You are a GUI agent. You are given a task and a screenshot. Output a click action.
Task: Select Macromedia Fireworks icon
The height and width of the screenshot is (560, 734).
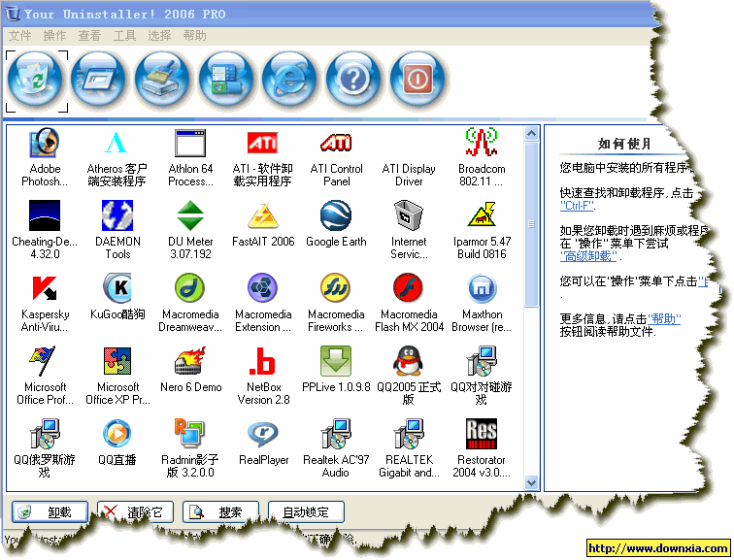click(x=336, y=288)
